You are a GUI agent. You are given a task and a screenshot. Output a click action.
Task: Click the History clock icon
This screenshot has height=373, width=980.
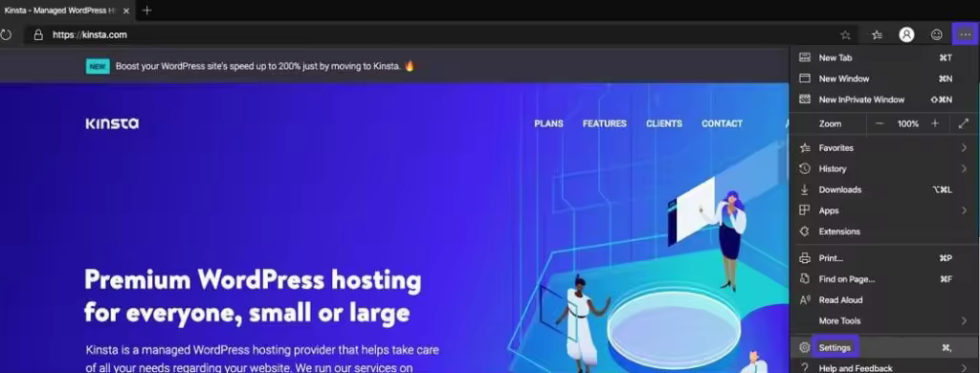coord(805,168)
